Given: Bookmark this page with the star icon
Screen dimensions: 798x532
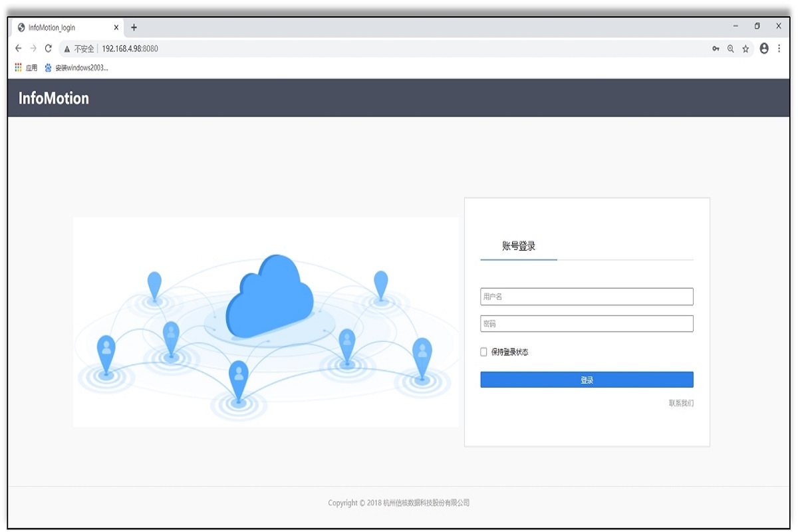Looking at the screenshot, I should tap(746, 49).
